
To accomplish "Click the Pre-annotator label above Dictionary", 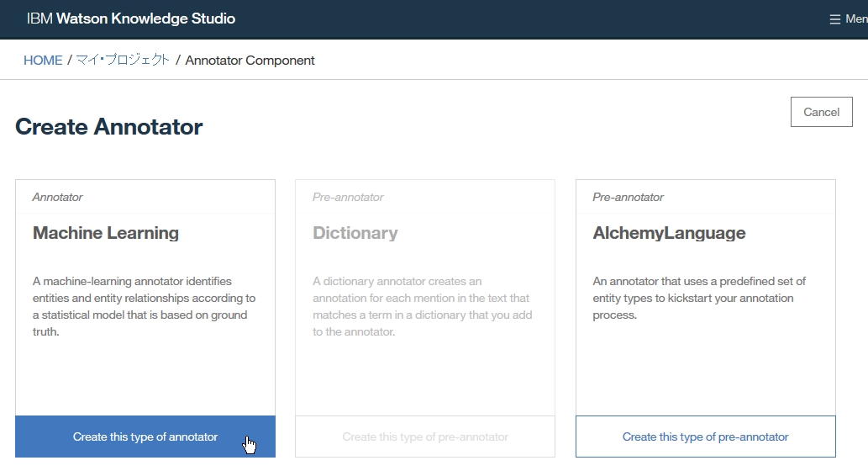I will 348,198.
